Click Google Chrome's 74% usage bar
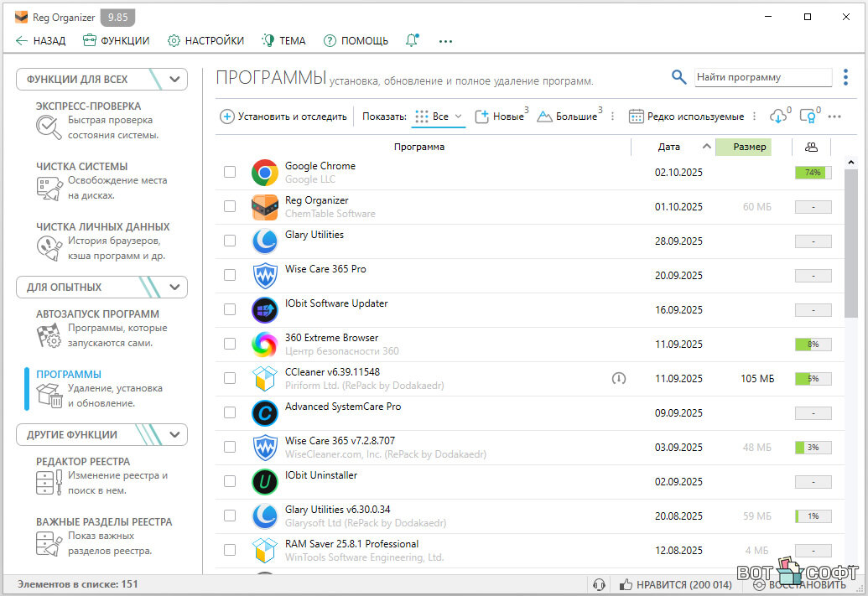This screenshot has width=868, height=596. click(813, 173)
